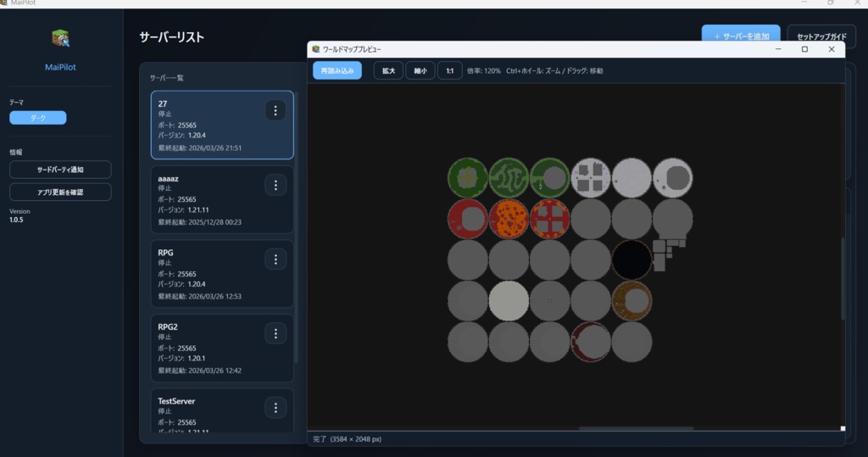Click the red and orange cross map tile

[549, 219]
